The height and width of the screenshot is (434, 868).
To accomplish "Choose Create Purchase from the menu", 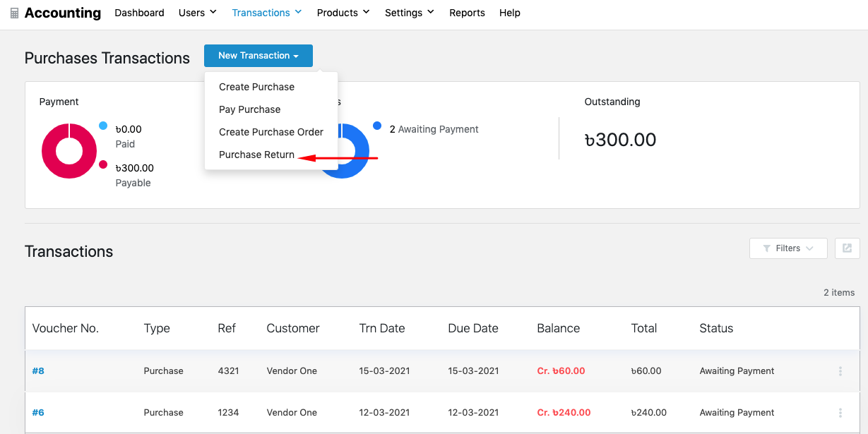I will click(256, 87).
